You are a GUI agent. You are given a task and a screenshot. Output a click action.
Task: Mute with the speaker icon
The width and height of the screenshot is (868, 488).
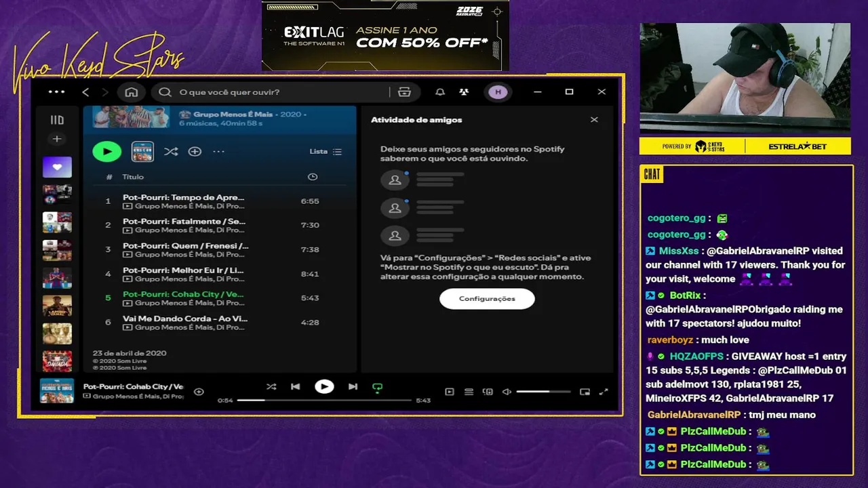tap(507, 392)
